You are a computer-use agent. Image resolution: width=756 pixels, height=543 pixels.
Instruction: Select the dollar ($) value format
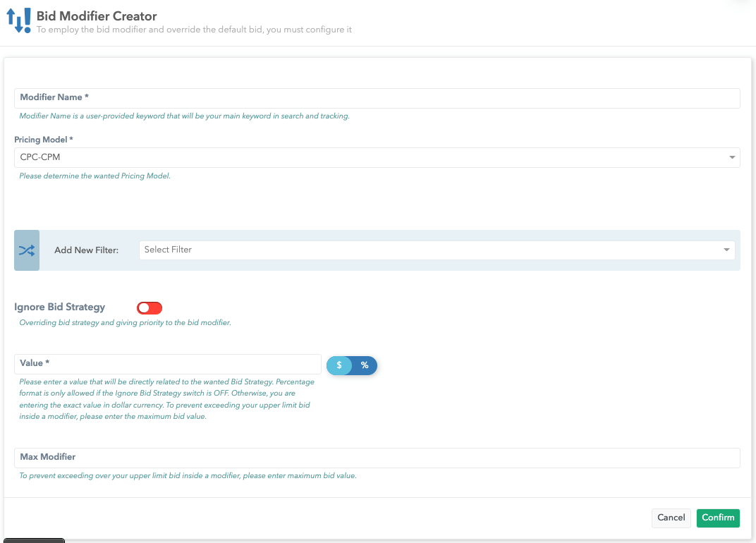click(x=339, y=365)
